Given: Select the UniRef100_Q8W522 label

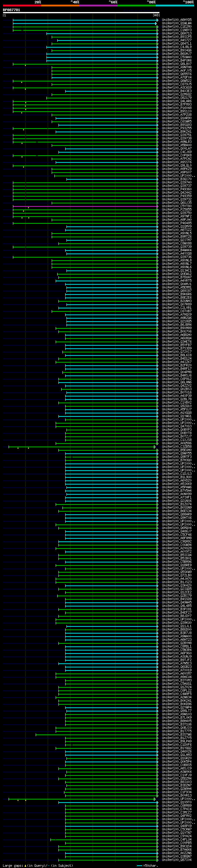Looking at the screenshot, I should click(x=177, y=81).
